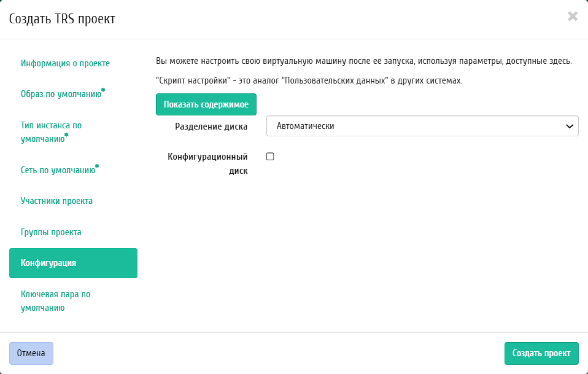This screenshot has height=374, width=588.
Task: Click the virtual machine setup hint text
Action: click(x=364, y=61)
